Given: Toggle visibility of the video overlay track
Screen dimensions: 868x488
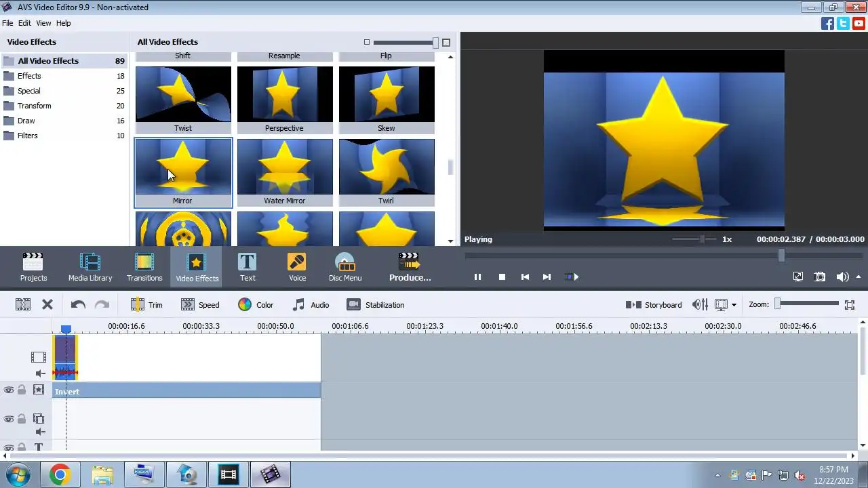Looking at the screenshot, I should (9, 420).
